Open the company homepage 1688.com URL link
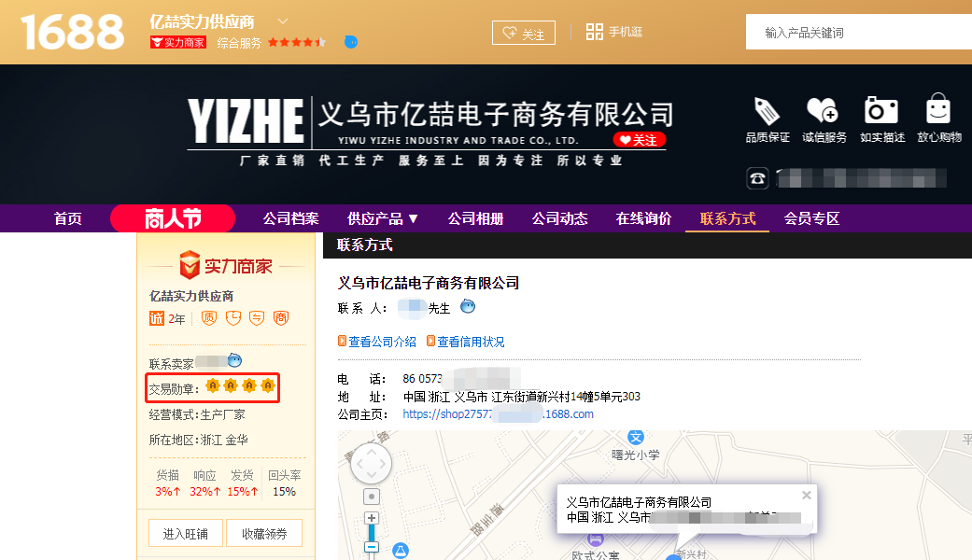 [x=498, y=413]
